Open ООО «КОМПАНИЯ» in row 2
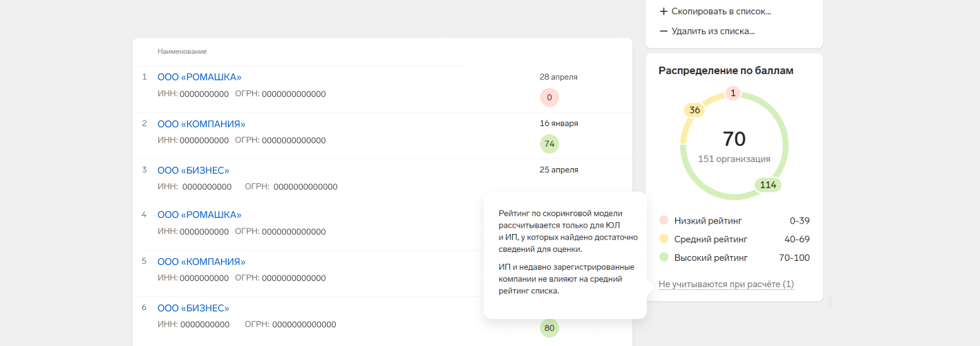980x346 pixels. (201, 124)
